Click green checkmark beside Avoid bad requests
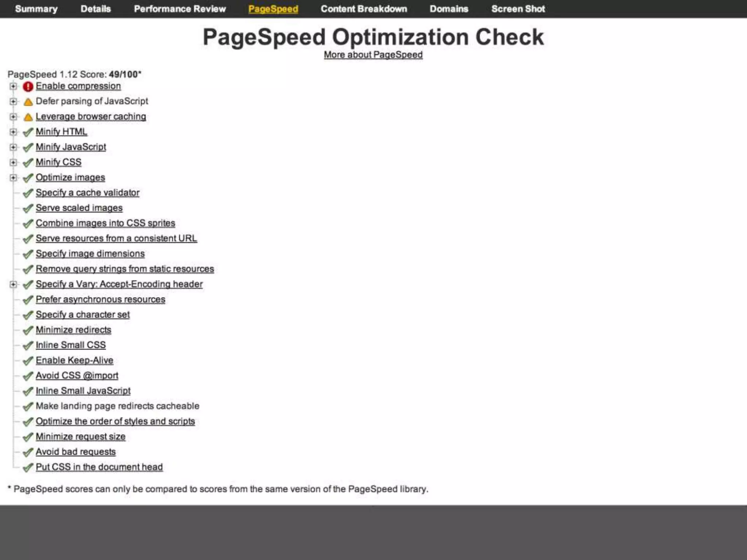This screenshot has height=560, width=747. click(28, 452)
